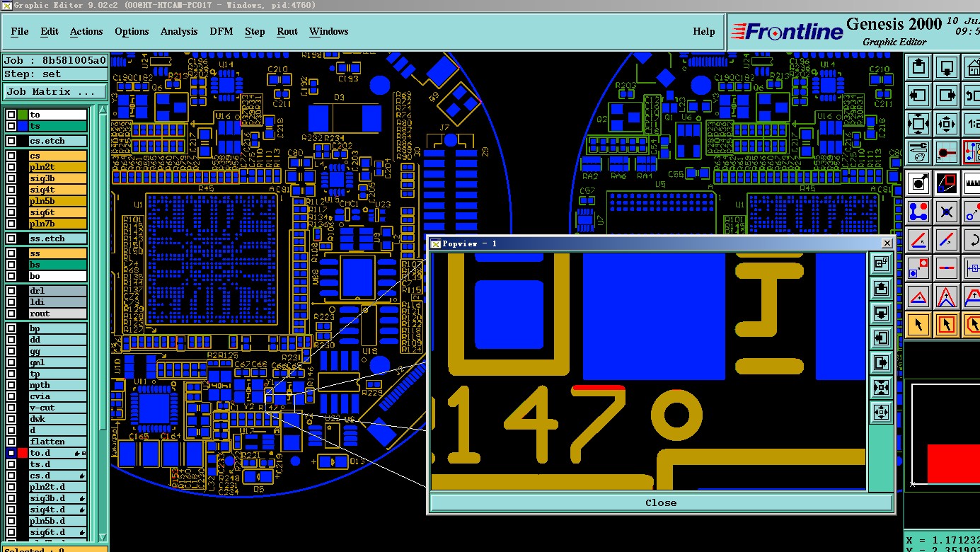Select the red and blue squares tool
This screenshot has width=980, height=552.
(947, 183)
